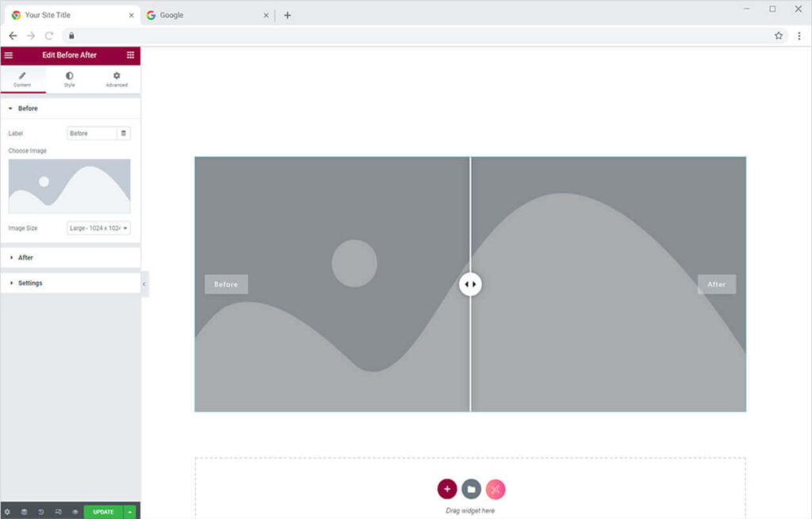Click the green Update button
This screenshot has height=519, width=812.
point(103,512)
